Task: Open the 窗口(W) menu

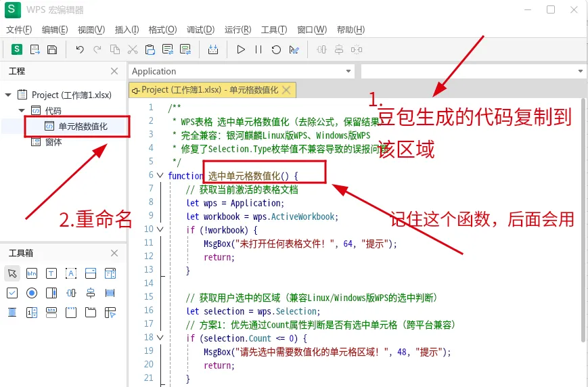Action: (312, 30)
